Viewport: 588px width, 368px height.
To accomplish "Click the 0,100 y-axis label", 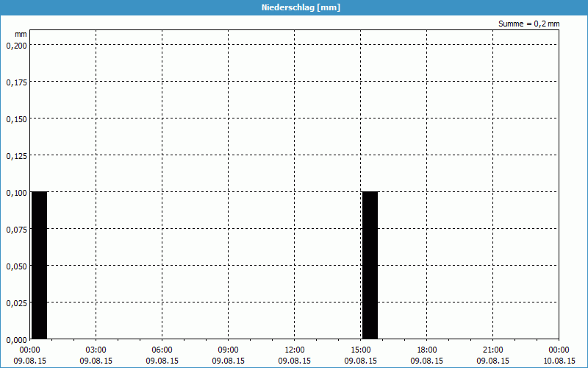I will coord(17,193).
